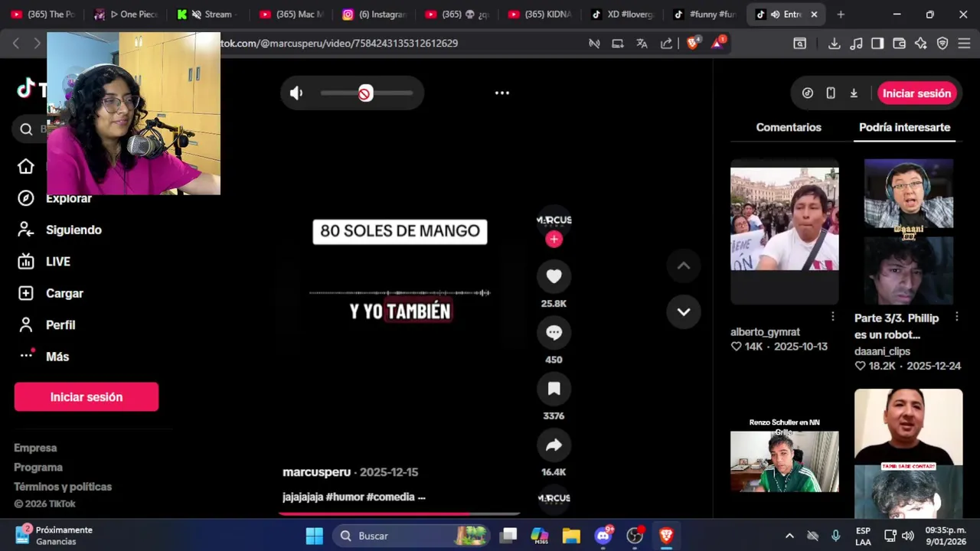Show hidden system tray icons chevron
The image size is (980, 551).
789,536
